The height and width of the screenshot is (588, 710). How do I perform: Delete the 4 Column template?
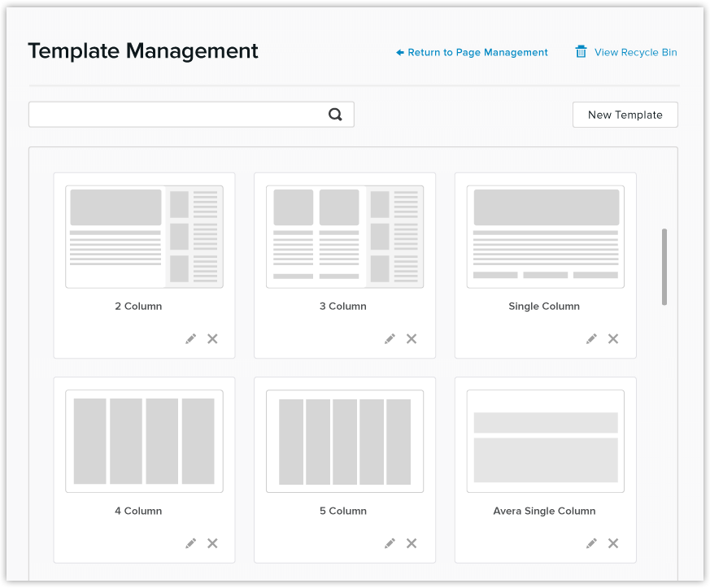(212, 543)
